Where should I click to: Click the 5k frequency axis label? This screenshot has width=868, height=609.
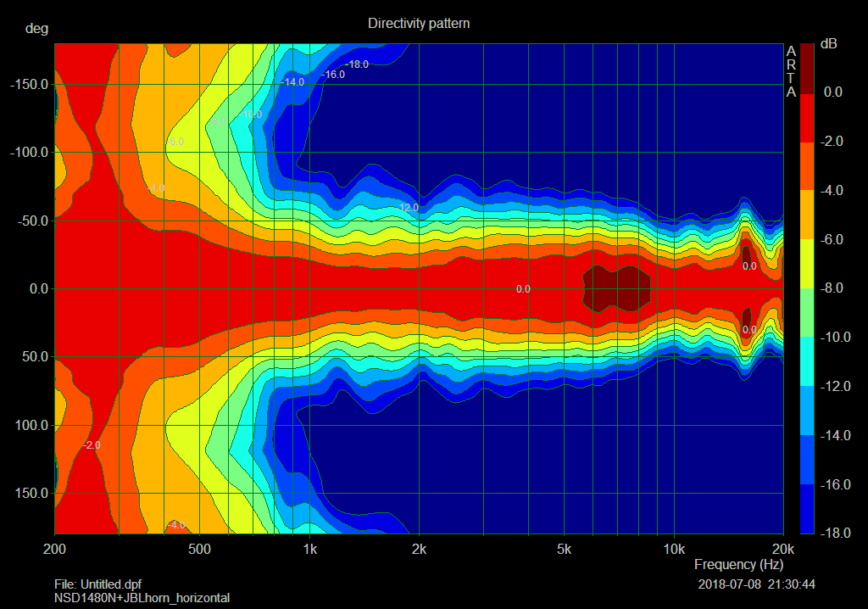(564, 549)
